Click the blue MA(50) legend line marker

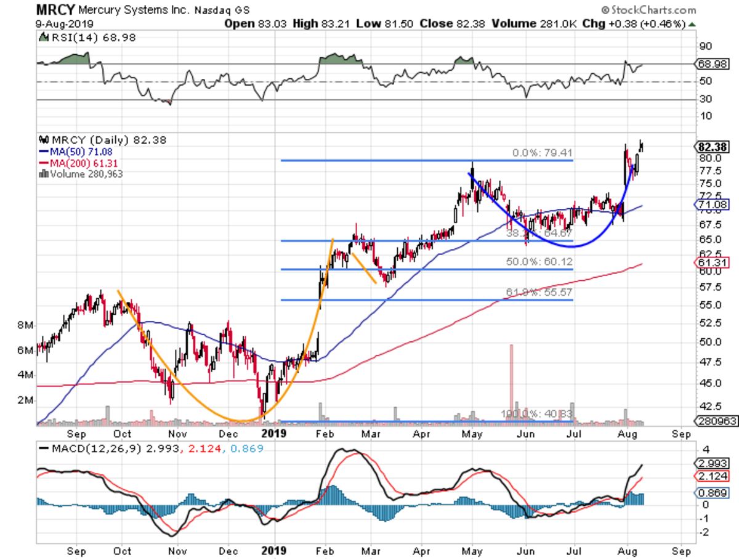42,151
